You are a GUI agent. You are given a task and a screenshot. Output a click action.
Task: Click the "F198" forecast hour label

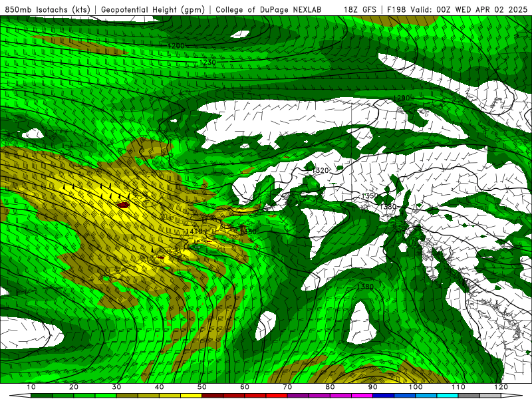pos(396,9)
